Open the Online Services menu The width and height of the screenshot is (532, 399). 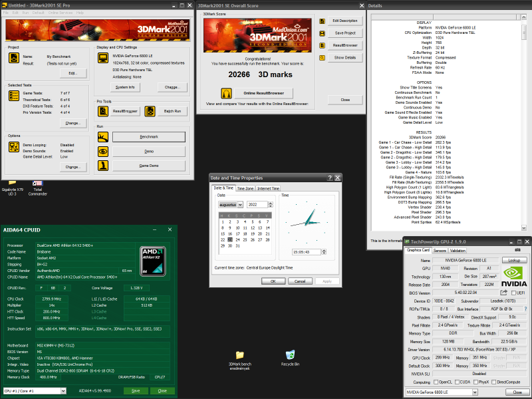(61, 13)
